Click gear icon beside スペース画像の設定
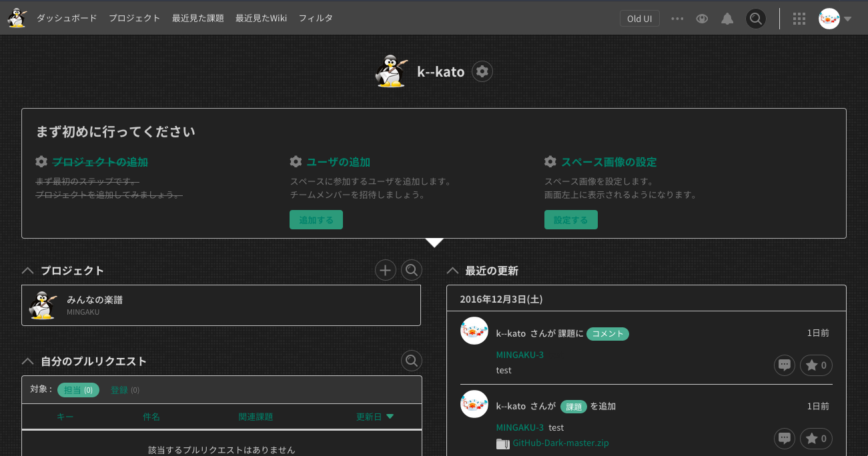The width and height of the screenshot is (868, 456). (x=550, y=162)
